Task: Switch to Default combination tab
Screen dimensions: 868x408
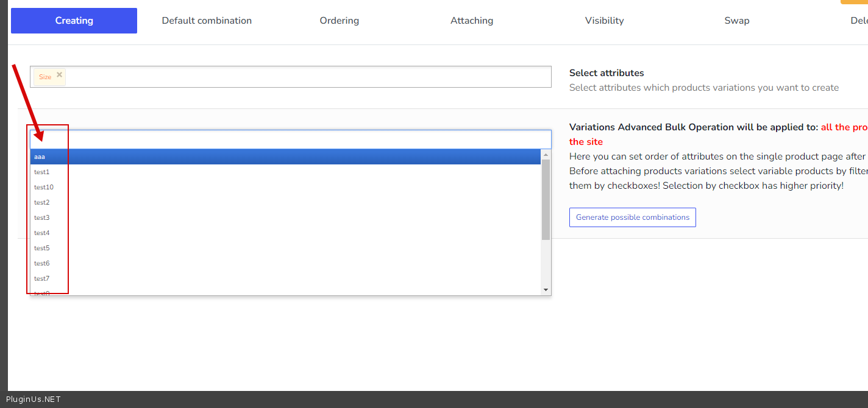Action: (207, 21)
